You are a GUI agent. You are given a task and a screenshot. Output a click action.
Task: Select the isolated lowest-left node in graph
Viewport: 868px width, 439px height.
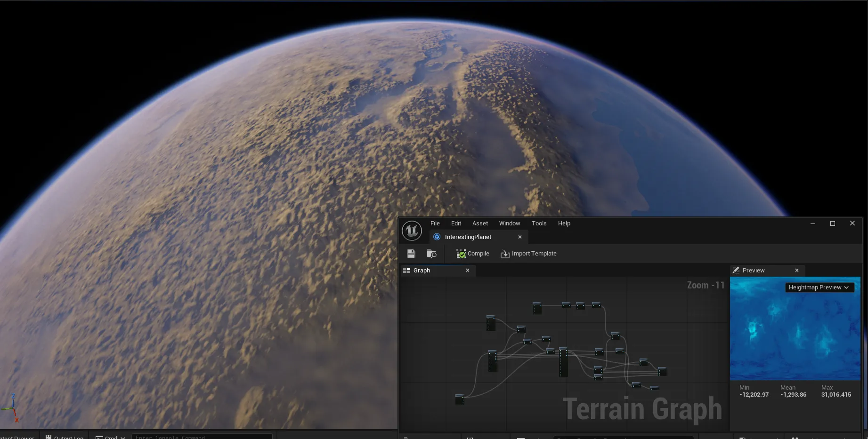pyautogui.click(x=460, y=399)
